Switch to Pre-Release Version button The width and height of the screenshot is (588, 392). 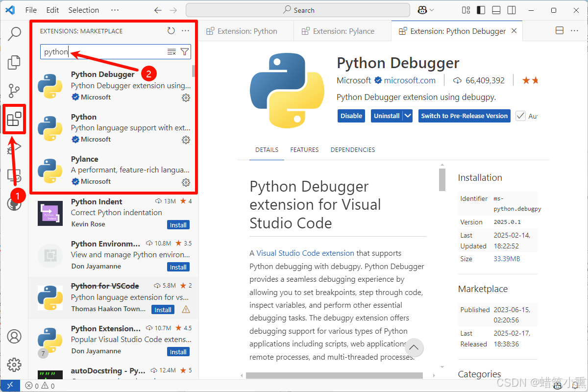[x=465, y=116]
